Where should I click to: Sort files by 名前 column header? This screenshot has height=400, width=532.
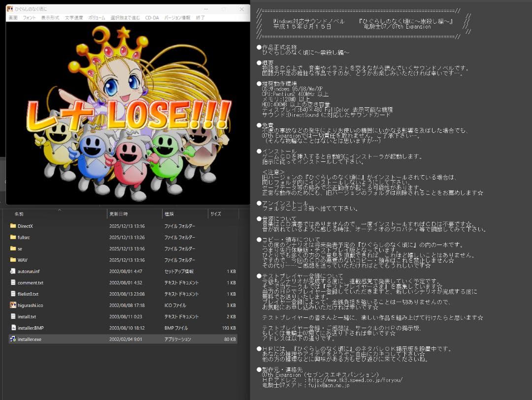pyautogui.click(x=19, y=215)
